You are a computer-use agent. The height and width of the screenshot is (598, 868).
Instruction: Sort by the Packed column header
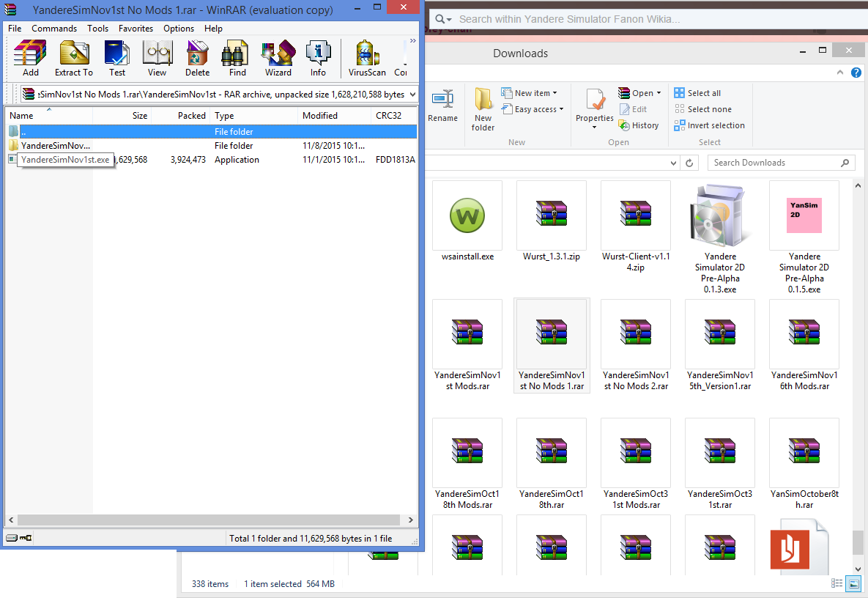(x=180, y=115)
